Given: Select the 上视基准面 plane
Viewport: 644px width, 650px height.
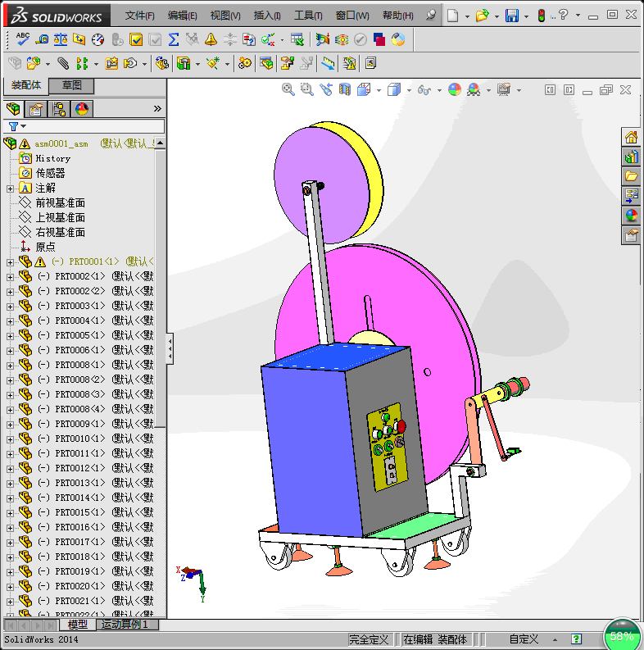Looking at the screenshot, I should point(60,218).
